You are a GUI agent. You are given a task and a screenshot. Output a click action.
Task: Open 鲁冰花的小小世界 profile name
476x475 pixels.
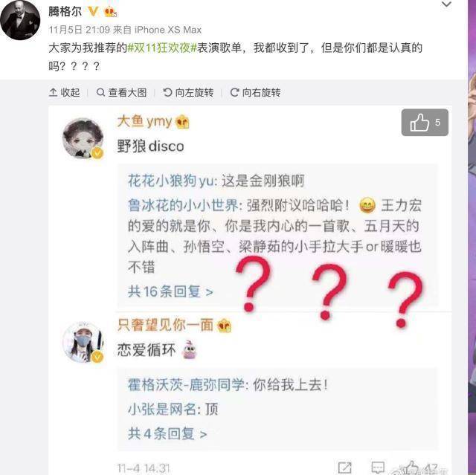click(183, 205)
